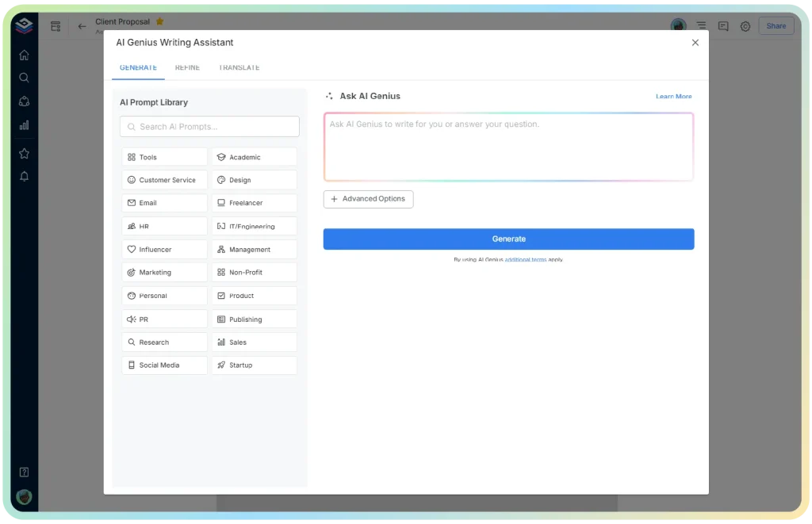
Task: Toggle the document tree panel icon
Action: pos(56,26)
